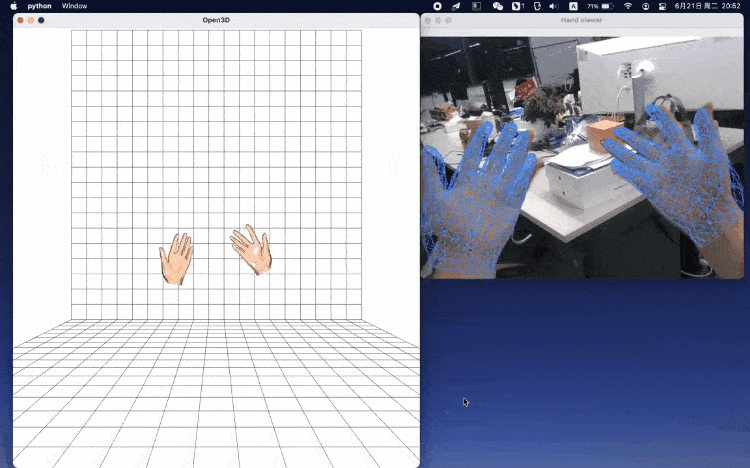Screen dimensions: 750x468
Task: Click the left 3D hand model
Action: [176, 259]
